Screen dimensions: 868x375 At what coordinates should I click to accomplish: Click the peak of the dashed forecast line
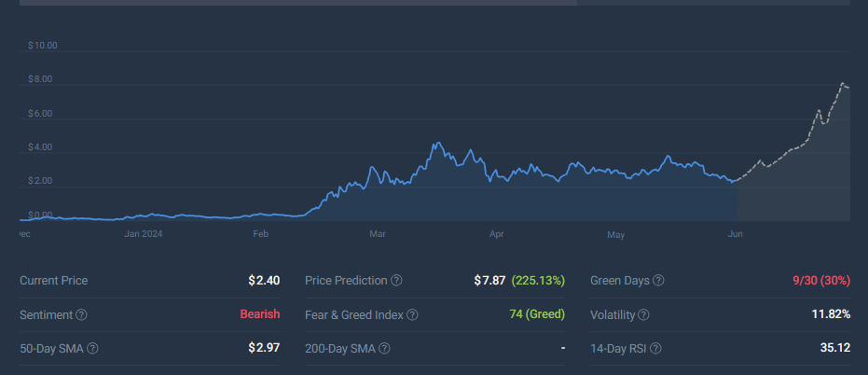(843, 84)
